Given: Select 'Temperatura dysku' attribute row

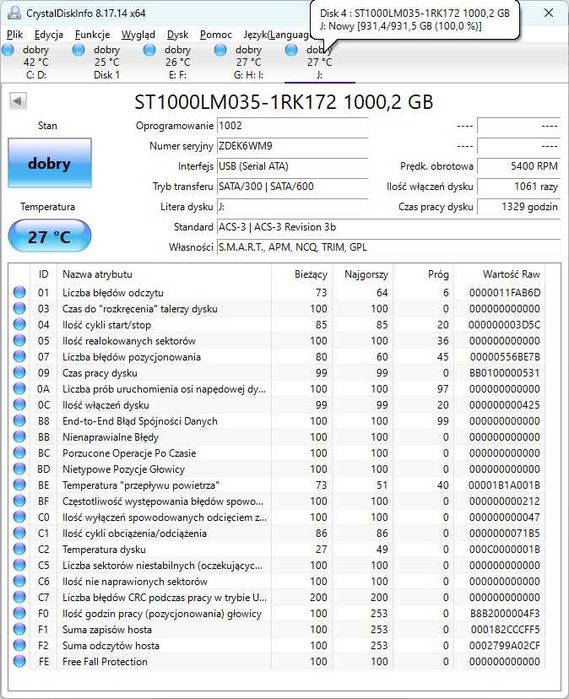Looking at the screenshot, I should (277, 549).
